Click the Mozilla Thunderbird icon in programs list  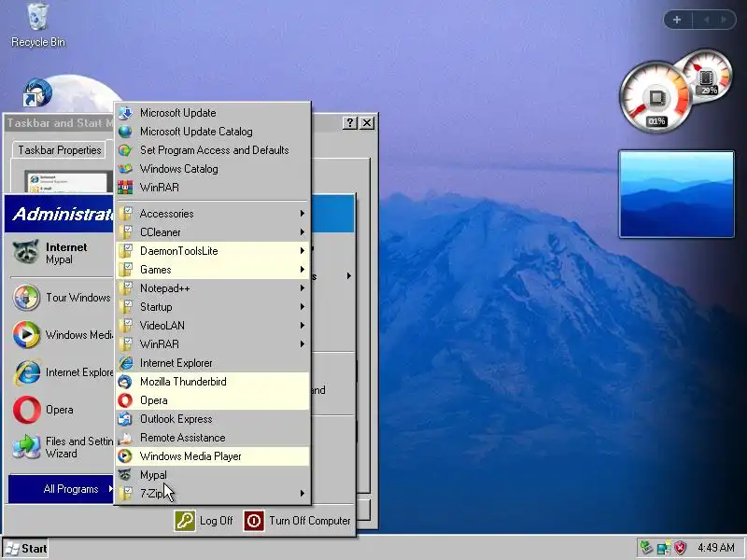point(125,382)
